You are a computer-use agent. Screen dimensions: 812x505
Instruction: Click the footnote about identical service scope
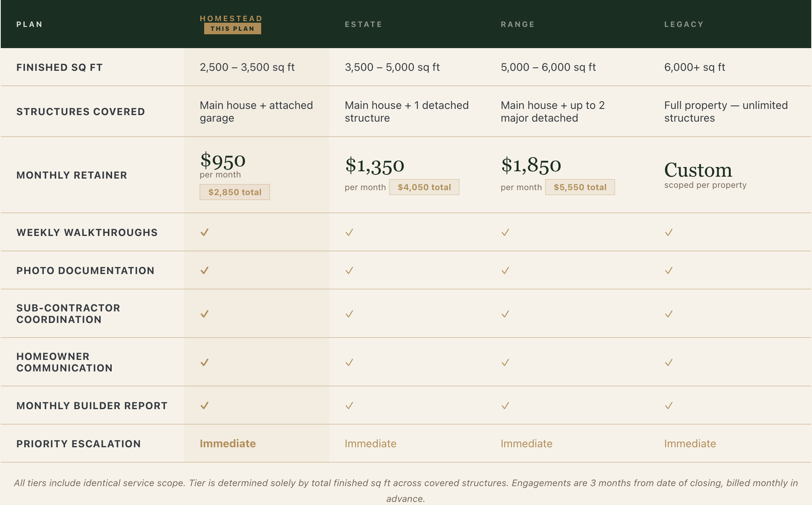(406, 491)
